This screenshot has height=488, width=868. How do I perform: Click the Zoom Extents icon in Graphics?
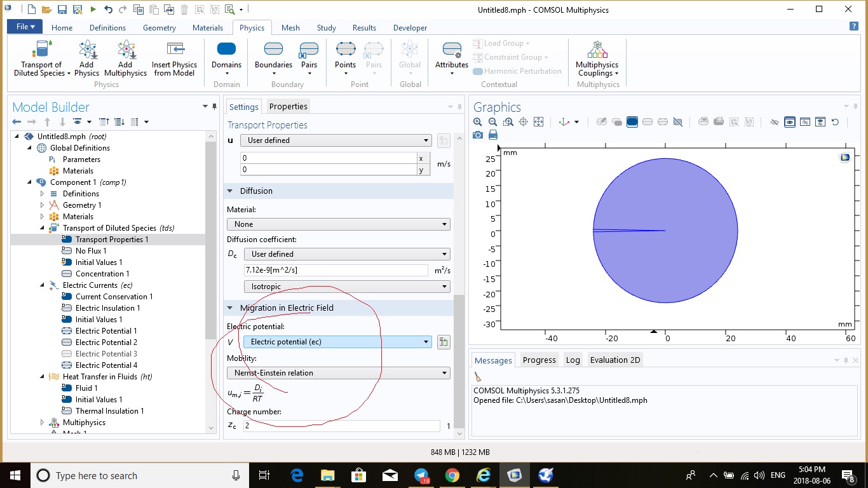(538, 122)
